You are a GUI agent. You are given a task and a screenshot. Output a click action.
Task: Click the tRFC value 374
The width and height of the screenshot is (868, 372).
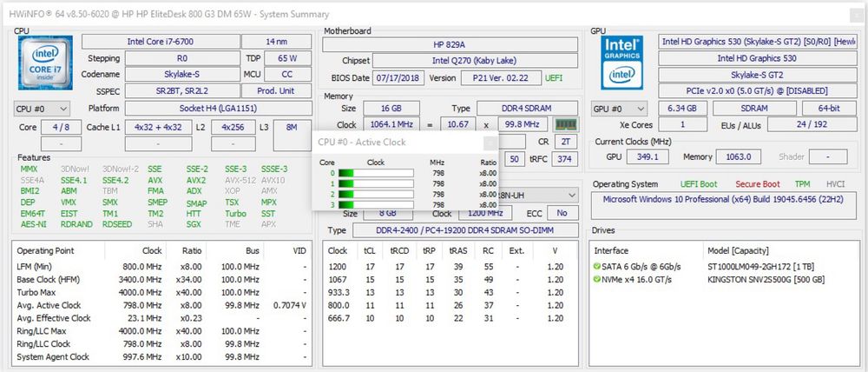tap(565, 159)
